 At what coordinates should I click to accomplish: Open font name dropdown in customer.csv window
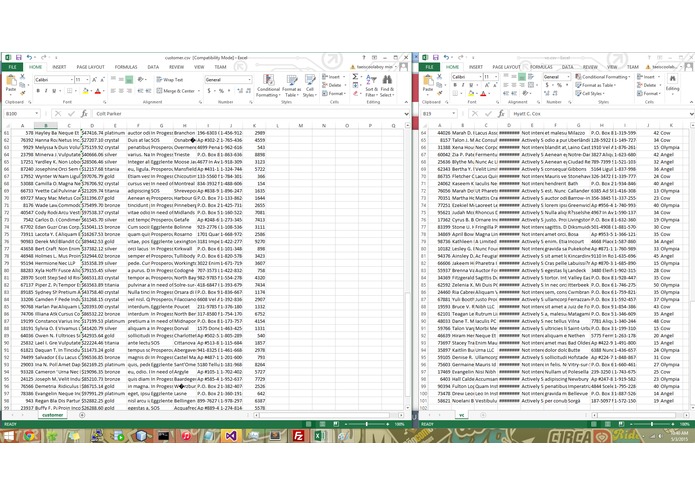[x=72, y=80]
